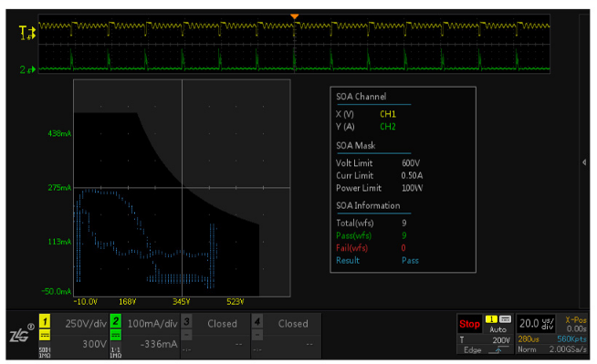Click channel 1 T ground marker

27,33
